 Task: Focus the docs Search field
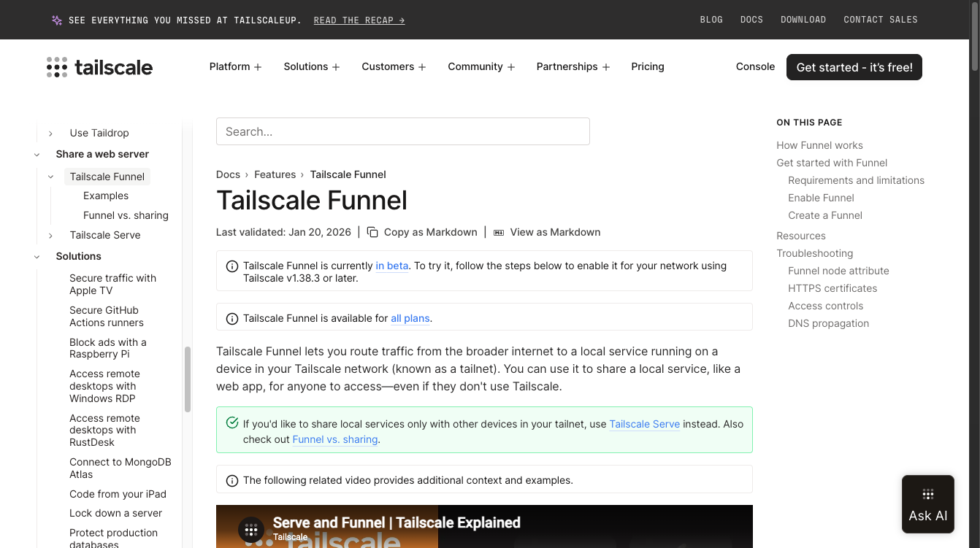tap(403, 131)
